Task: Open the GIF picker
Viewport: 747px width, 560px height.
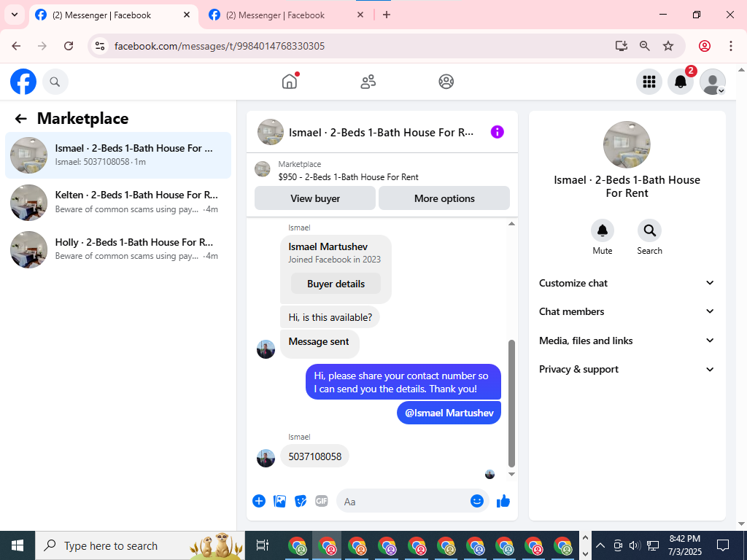Action: click(322, 501)
